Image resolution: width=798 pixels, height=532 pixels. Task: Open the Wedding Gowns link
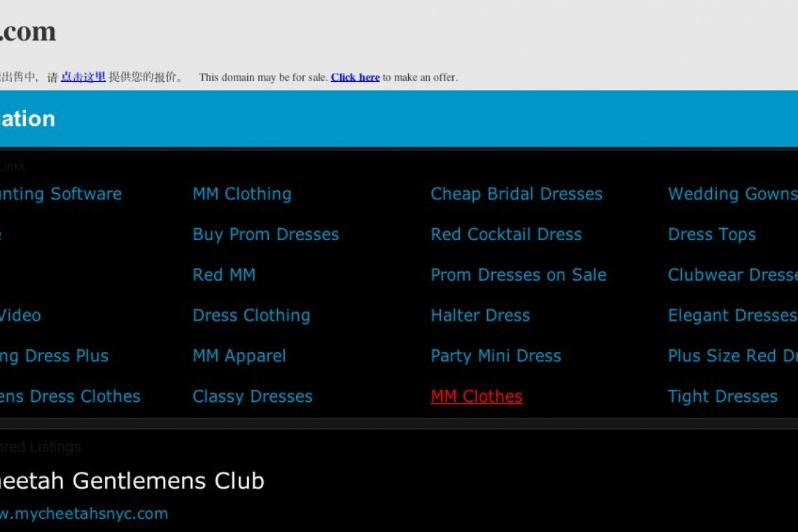click(731, 194)
